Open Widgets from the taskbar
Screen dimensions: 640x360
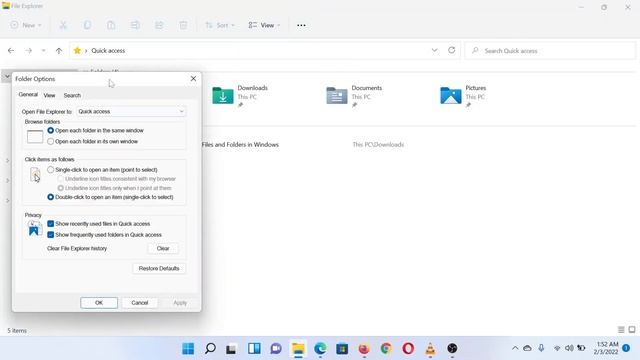pyautogui.click(x=254, y=349)
